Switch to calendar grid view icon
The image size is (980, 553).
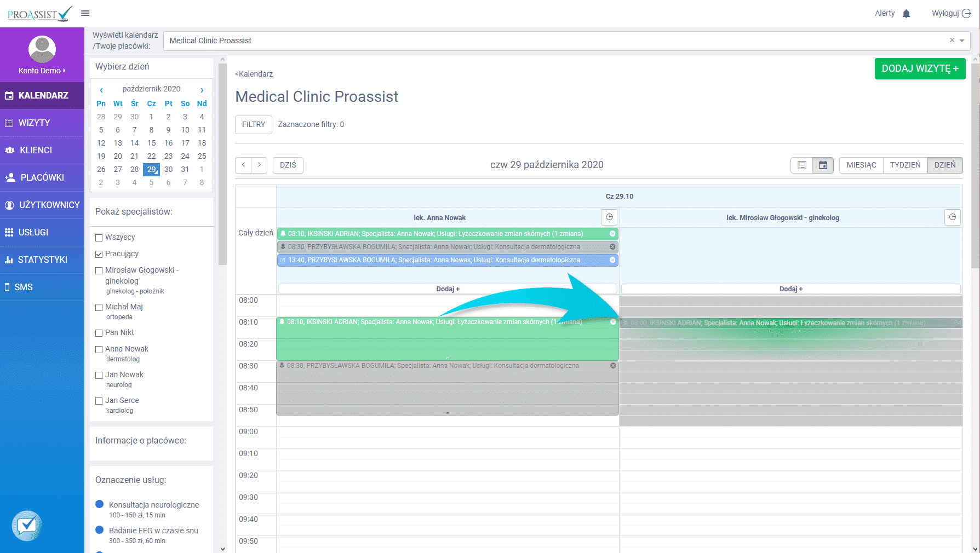[823, 165]
